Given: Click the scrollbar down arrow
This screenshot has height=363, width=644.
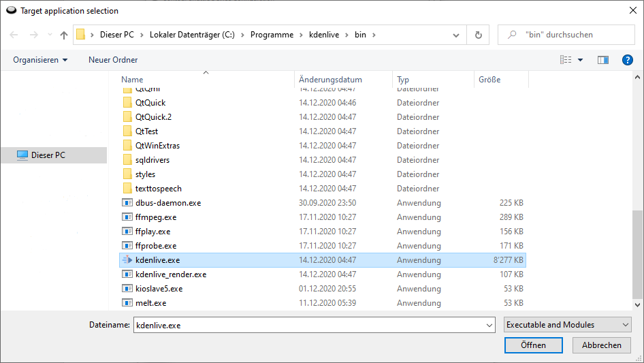Looking at the screenshot, I should 637,305.
